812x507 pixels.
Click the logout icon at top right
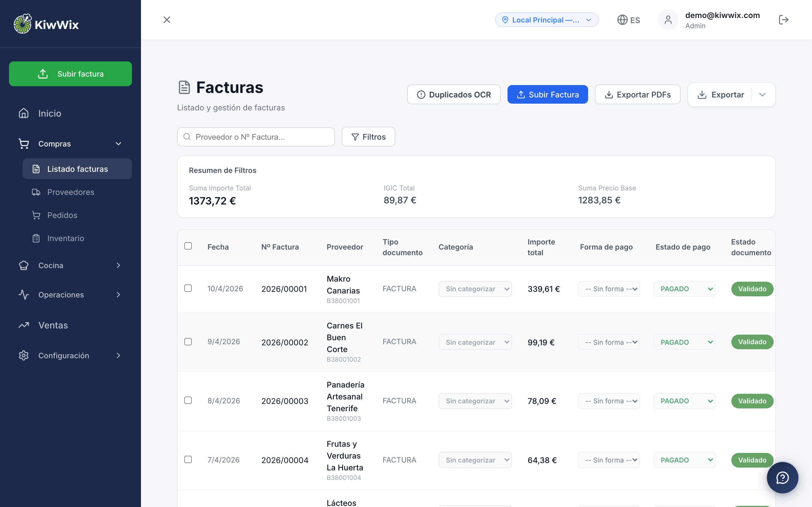point(784,20)
